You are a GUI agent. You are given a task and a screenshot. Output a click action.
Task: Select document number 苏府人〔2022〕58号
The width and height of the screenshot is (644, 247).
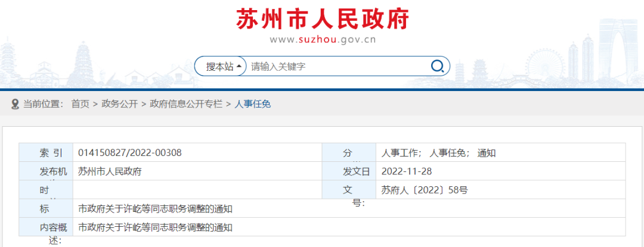pyautogui.click(x=425, y=190)
